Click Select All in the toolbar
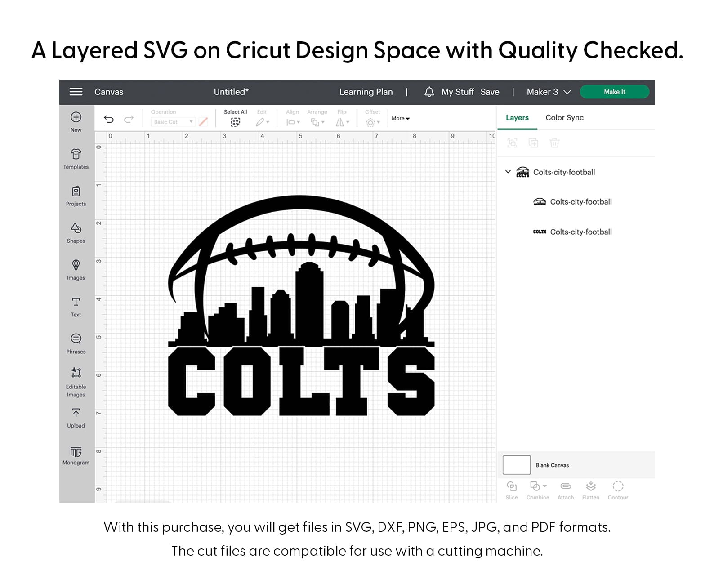Screen dimensions: 714x588 (x=235, y=118)
